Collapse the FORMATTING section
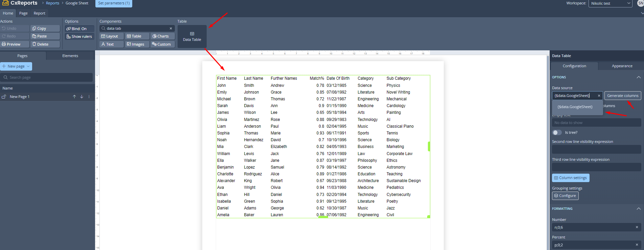644x250 pixels. point(639,208)
